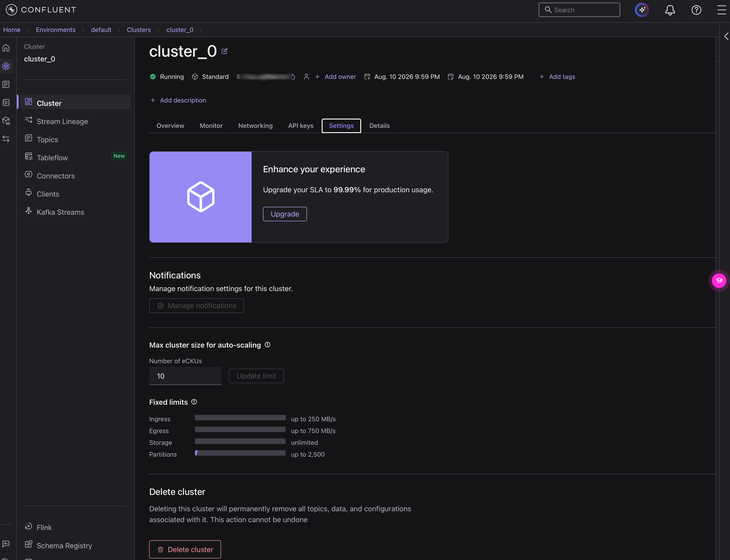Click the speech bubble icon in the left rail
730x560 pixels.
(x=6, y=544)
